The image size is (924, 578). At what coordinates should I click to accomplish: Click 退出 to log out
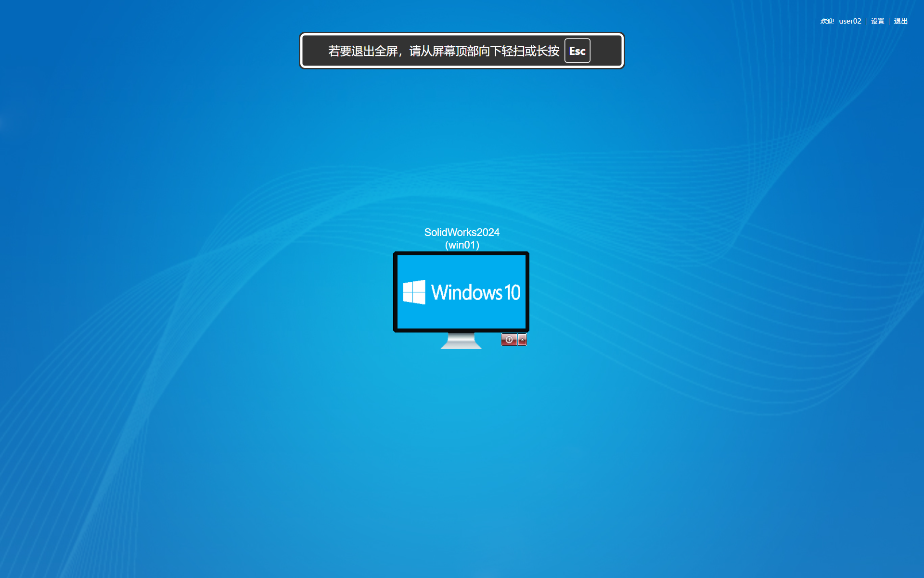(x=900, y=21)
